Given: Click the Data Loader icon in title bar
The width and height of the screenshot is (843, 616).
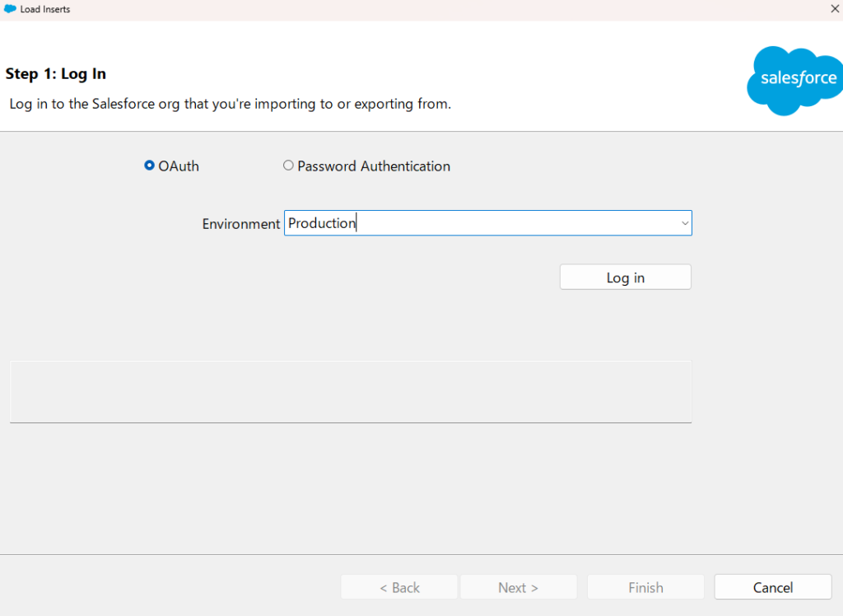Looking at the screenshot, I should tap(10, 9).
